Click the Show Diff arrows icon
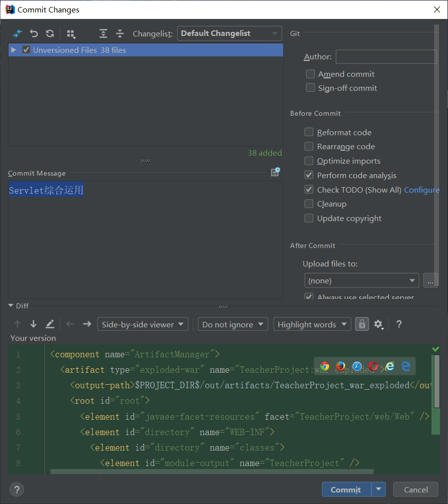The image size is (448, 504). [x=17, y=33]
